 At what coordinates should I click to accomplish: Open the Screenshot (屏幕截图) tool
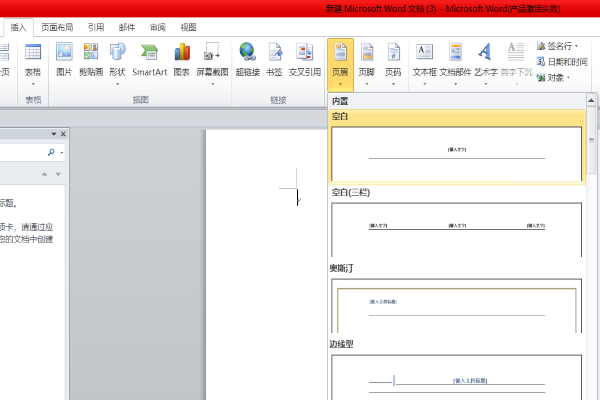[x=212, y=52]
